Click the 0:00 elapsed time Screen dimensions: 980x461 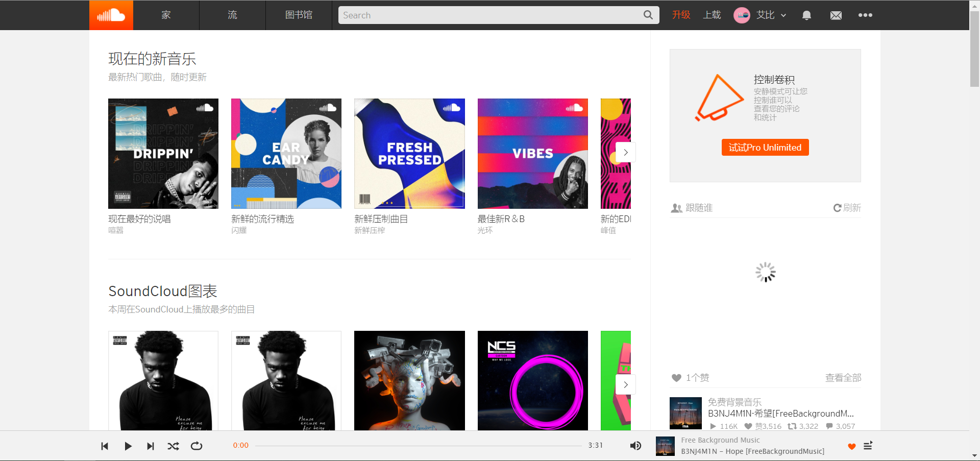[x=240, y=445]
